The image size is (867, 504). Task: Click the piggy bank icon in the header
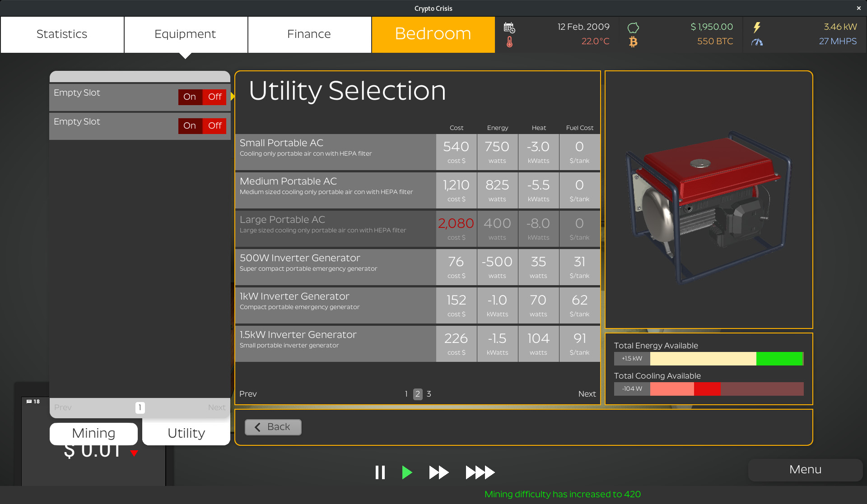[634, 27]
